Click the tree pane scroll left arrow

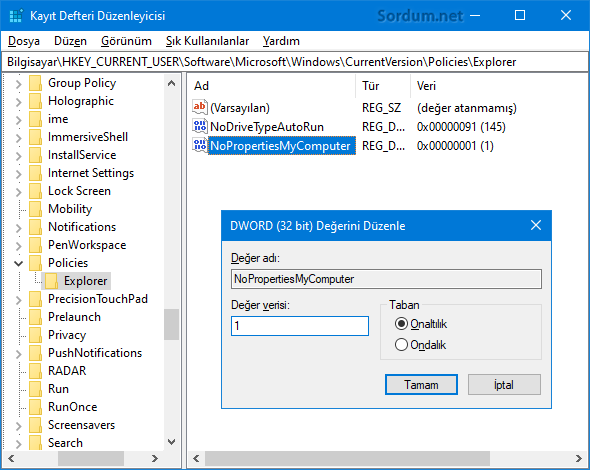click(x=11, y=458)
